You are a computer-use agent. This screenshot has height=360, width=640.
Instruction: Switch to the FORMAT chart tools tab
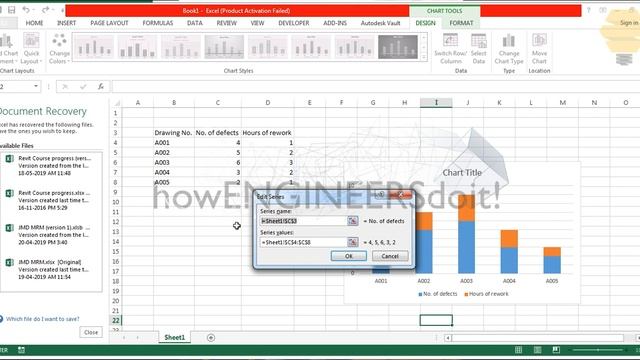(x=461, y=23)
